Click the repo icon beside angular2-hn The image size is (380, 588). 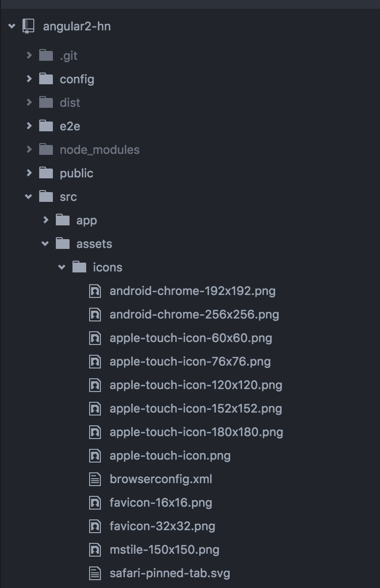tap(28, 26)
